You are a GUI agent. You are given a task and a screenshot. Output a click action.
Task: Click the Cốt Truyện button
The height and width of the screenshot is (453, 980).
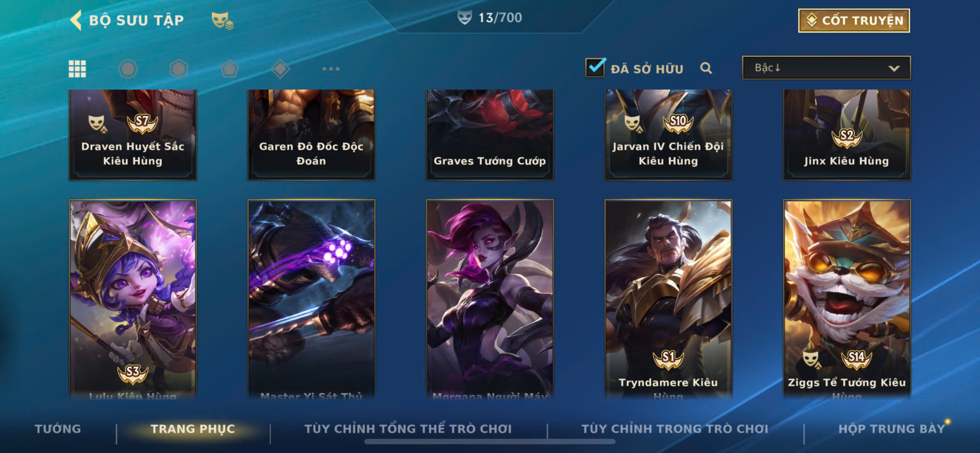click(854, 20)
